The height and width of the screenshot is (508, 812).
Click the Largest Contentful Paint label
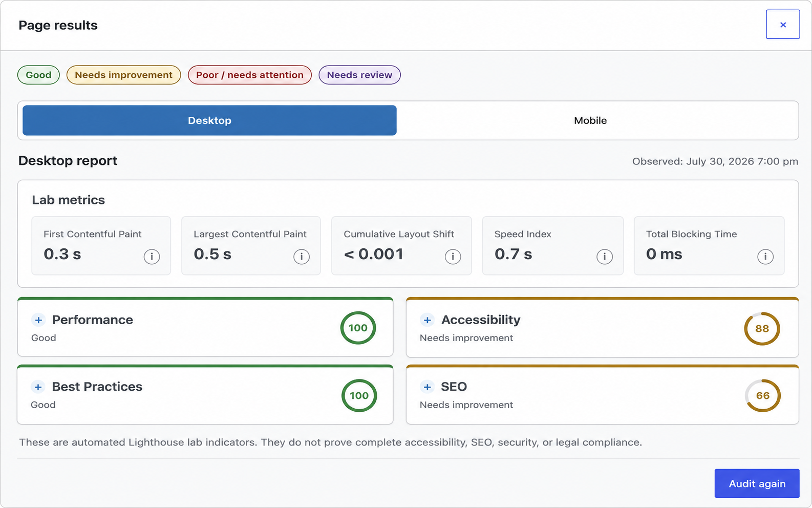250,234
